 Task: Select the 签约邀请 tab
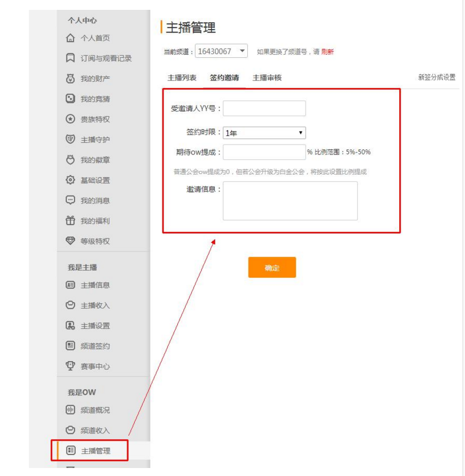[225, 78]
